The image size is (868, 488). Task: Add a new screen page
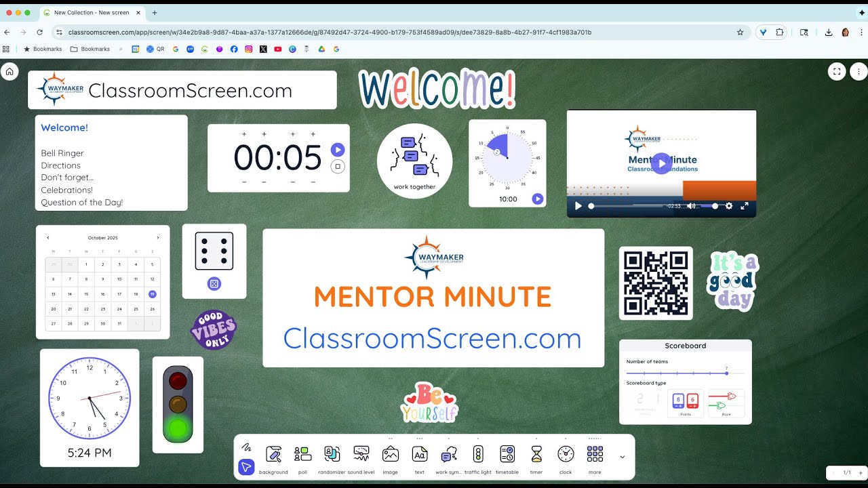tap(861, 472)
